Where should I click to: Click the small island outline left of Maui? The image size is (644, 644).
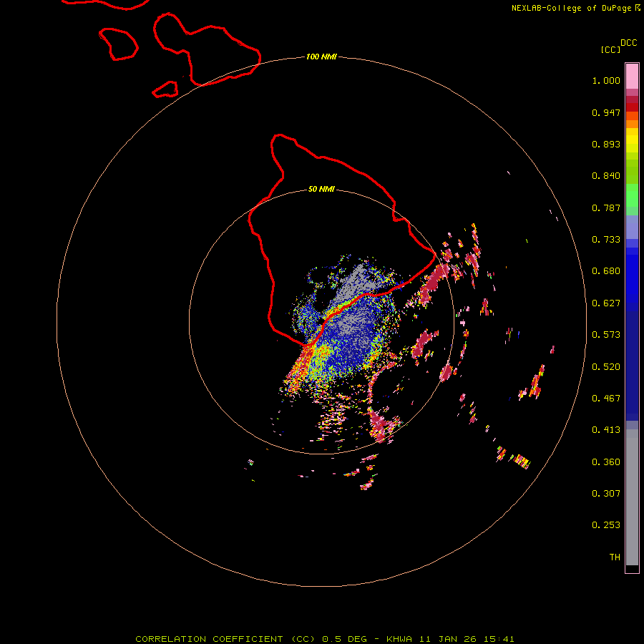[x=118, y=44]
